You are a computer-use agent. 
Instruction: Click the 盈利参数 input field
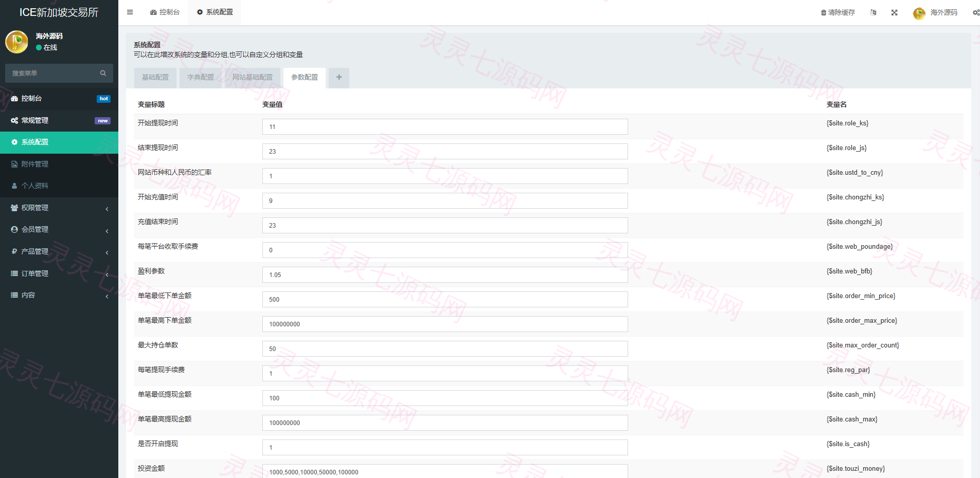pyautogui.click(x=445, y=275)
